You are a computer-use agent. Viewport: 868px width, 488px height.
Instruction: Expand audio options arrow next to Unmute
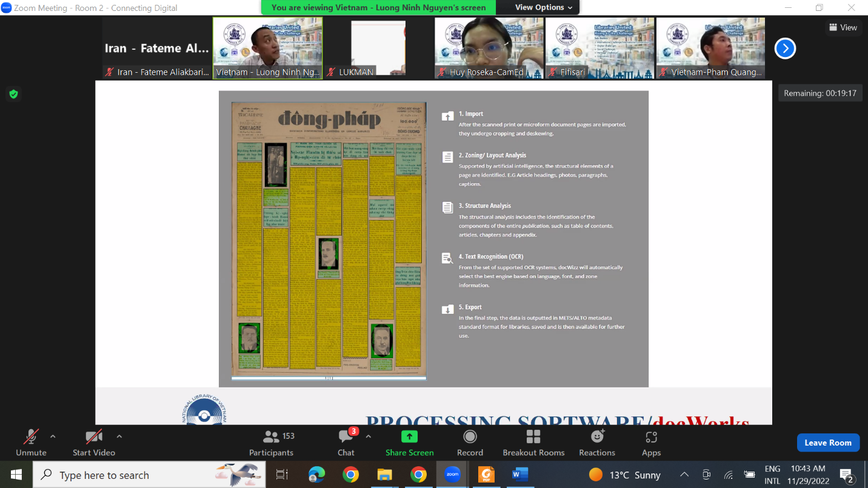pyautogui.click(x=53, y=436)
